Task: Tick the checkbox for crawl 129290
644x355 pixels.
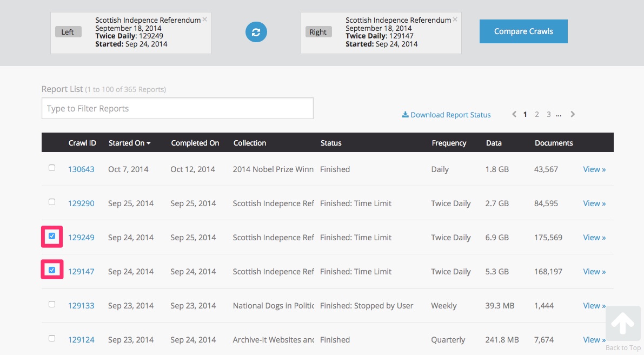Action: click(x=52, y=202)
